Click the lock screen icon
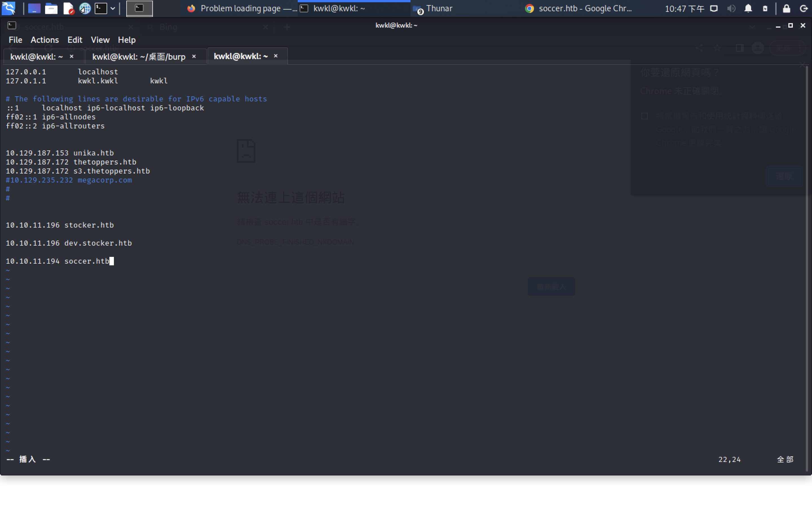Viewport: 812px width, 507px height. (786, 8)
